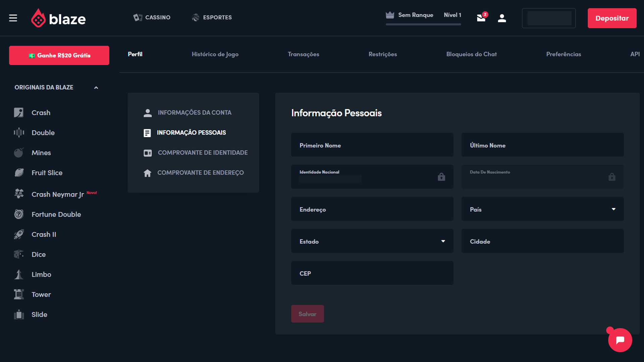Click the mail notifications envelope icon
Viewport: 644px width, 362px height.
(x=481, y=18)
